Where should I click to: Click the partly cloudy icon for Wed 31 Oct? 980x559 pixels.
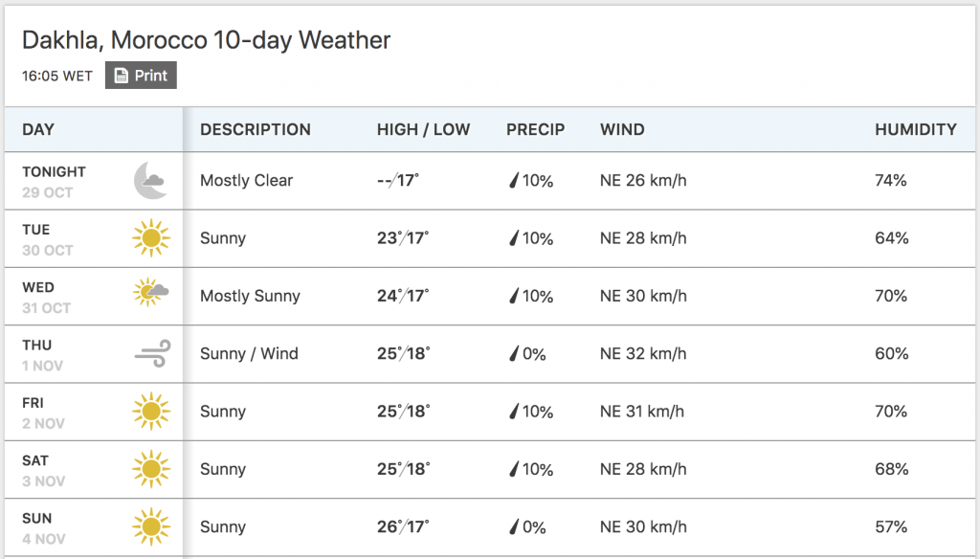tap(151, 292)
